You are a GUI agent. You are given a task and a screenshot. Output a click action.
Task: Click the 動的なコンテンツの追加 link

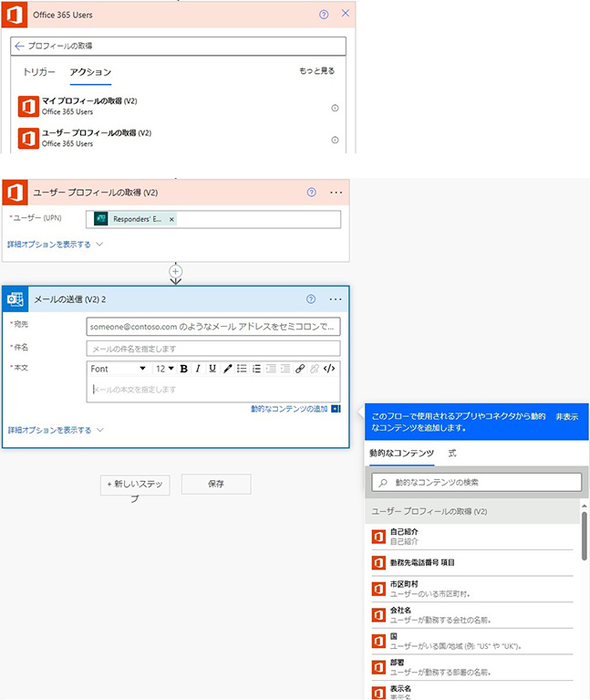tap(289, 408)
